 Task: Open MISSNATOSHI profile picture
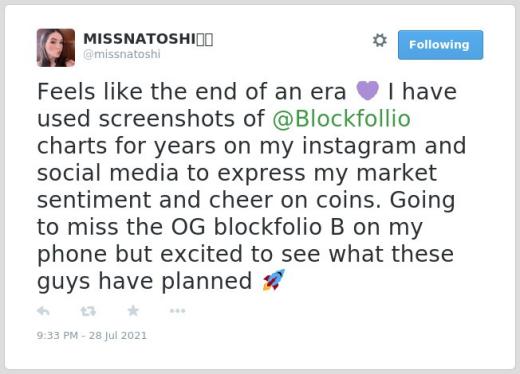(56, 48)
